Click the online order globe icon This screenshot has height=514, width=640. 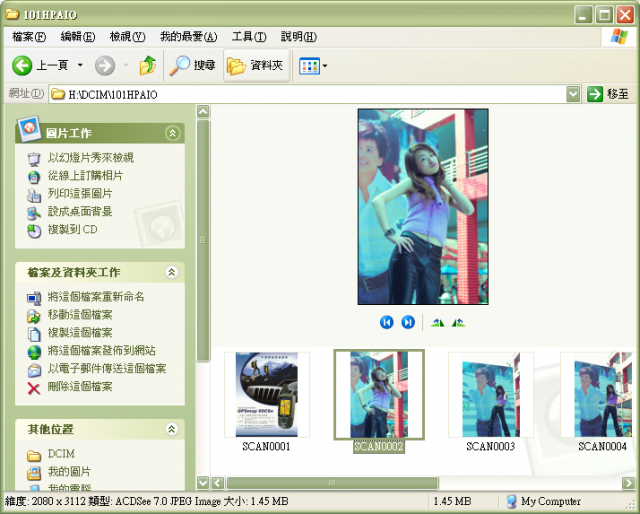click(x=34, y=177)
